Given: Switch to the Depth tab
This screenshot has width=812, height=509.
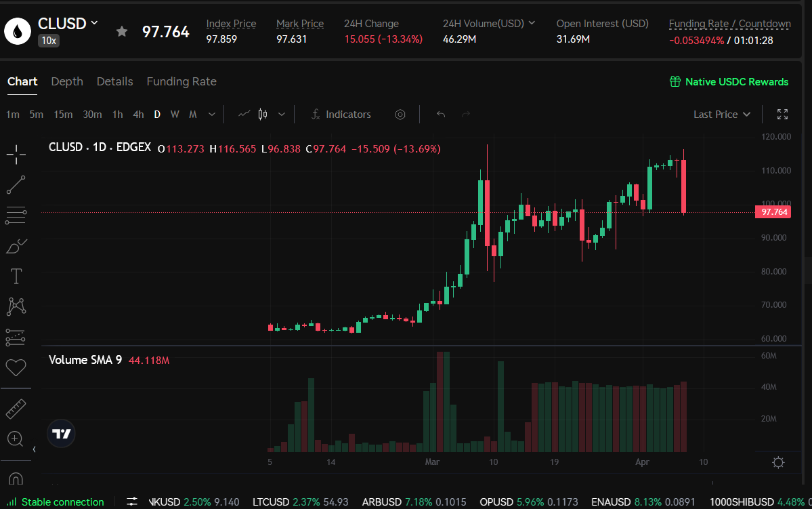Looking at the screenshot, I should click(67, 81).
